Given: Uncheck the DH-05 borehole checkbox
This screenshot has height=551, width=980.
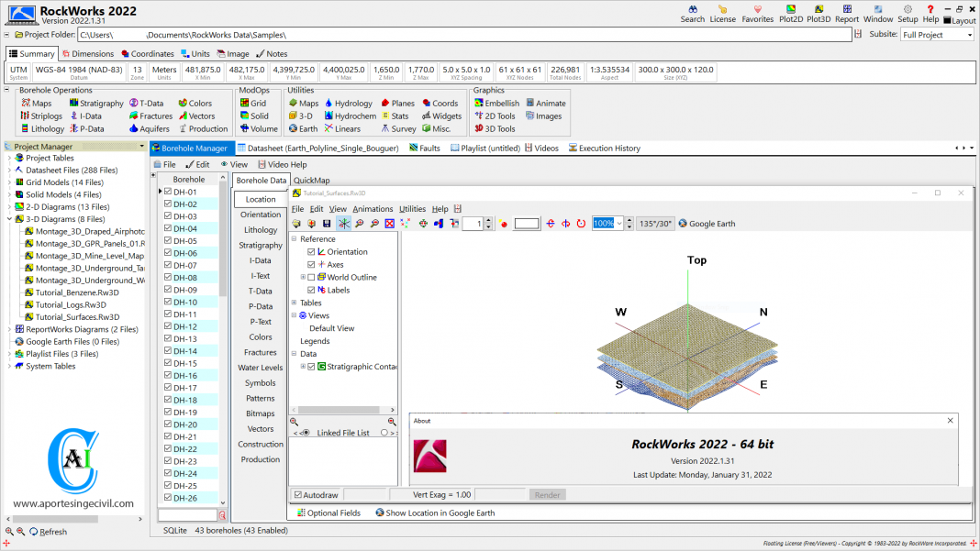Looking at the screenshot, I should [167, 241].
